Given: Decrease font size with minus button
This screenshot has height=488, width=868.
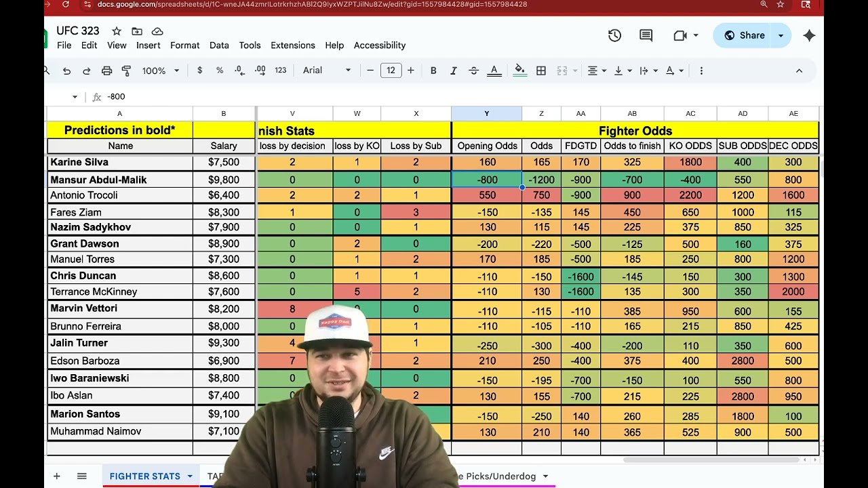Looking at the screenshot, I should (370, 70).
